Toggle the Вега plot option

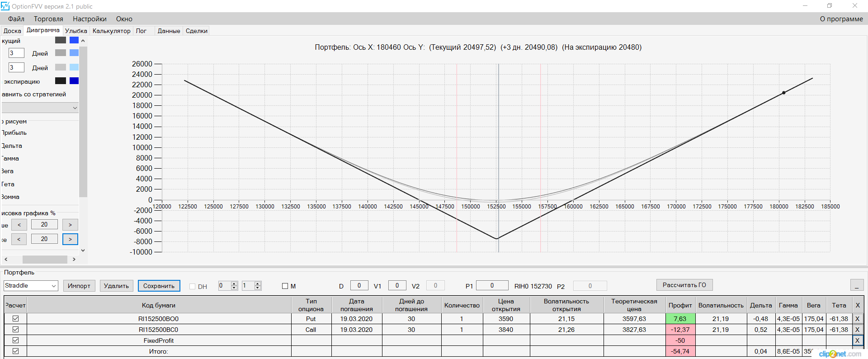7,171
